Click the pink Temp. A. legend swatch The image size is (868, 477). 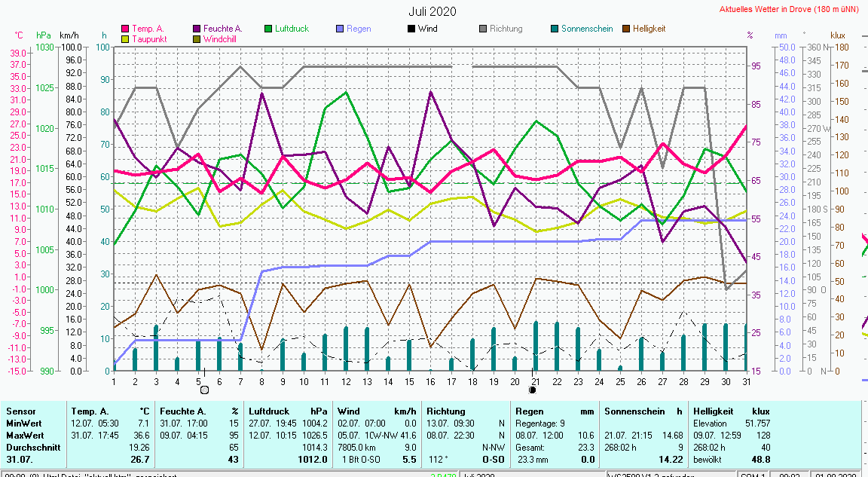tap(125, 29)
